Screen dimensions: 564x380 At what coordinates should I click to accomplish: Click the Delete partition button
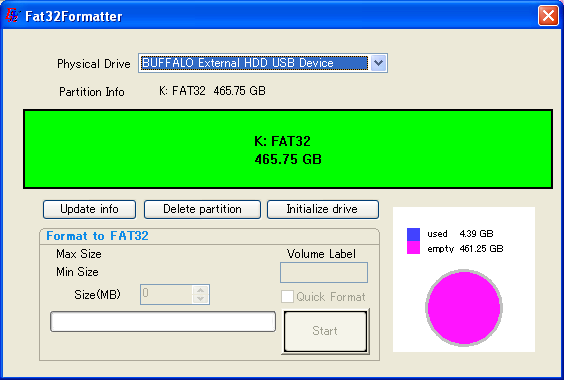202,209
